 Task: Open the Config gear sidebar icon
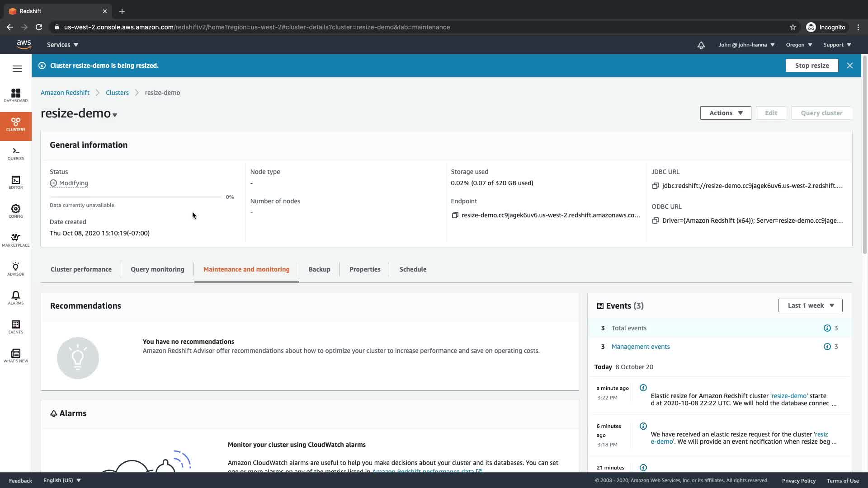tap(16, 211)
